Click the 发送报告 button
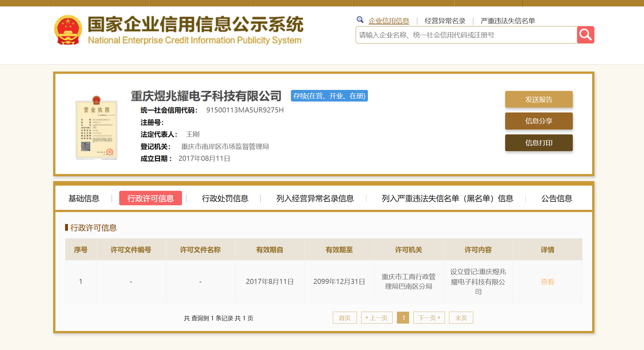The width and height of the screenshot is (644, 350). click(x=539, y=99)
